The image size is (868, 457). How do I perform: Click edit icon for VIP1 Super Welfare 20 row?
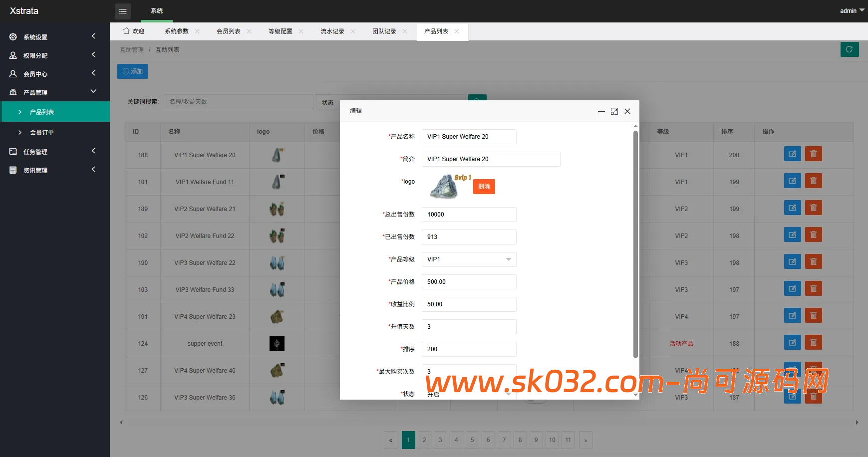pyautogui.click(x=792, y=154)
